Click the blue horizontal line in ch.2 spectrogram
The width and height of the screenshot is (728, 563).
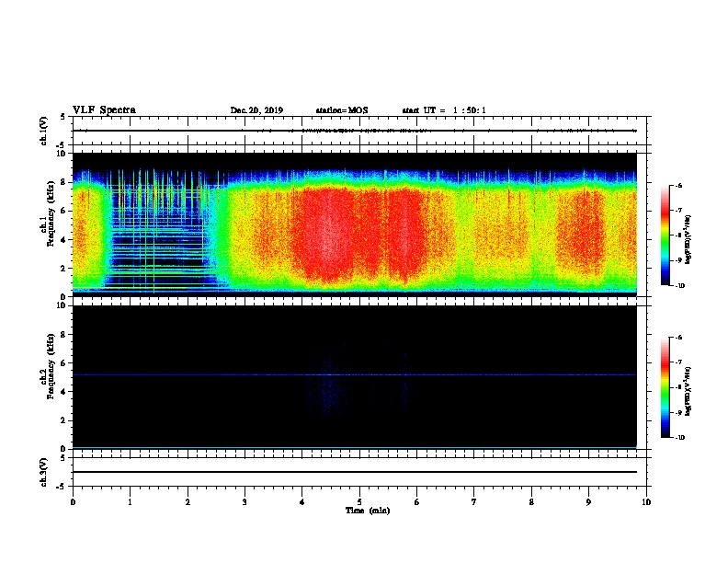click(355, 374)
